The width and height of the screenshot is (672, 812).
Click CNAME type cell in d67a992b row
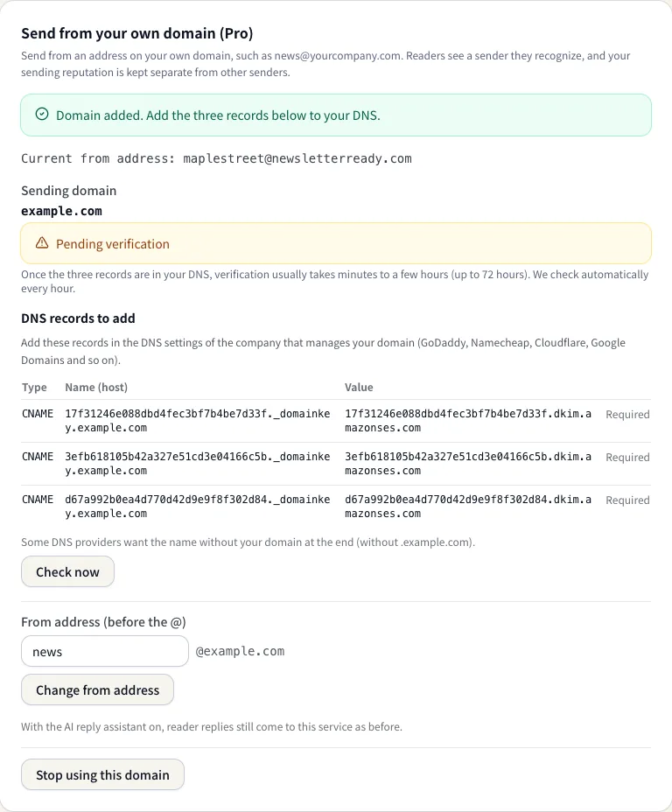tap(38, 500)
